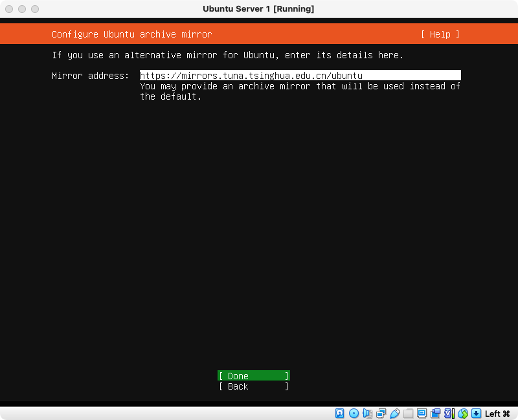Click the USB devices indicator
This screenshot has width=518, height=420.
[x=394, y=414]
